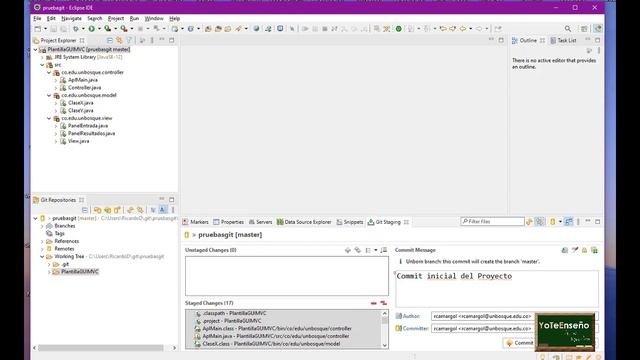This screenshot has height=360, width=640.
Task: Click Add existing local Git repository icon
Action: click(x=98, y=210)
